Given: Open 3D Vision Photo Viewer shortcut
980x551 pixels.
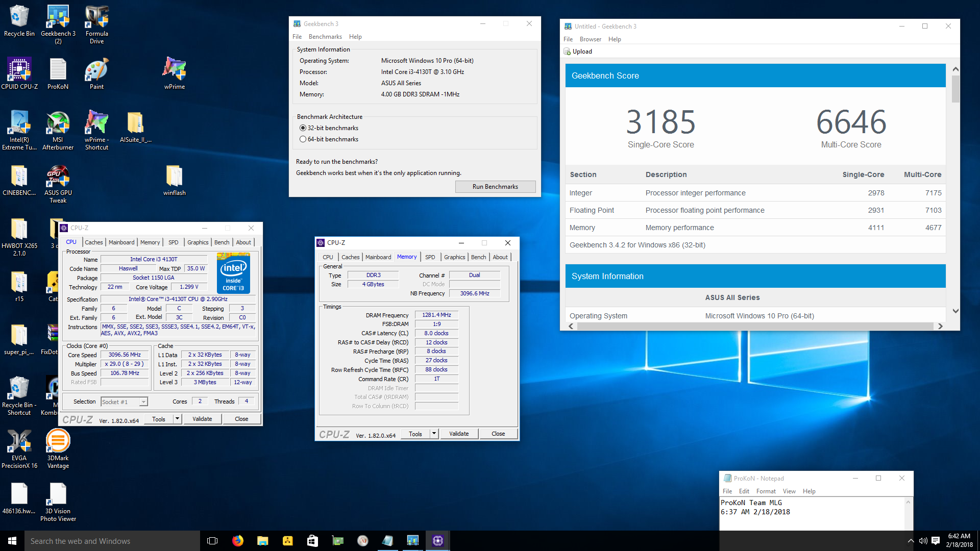Looking at the screenshot, I should (58, 502).
